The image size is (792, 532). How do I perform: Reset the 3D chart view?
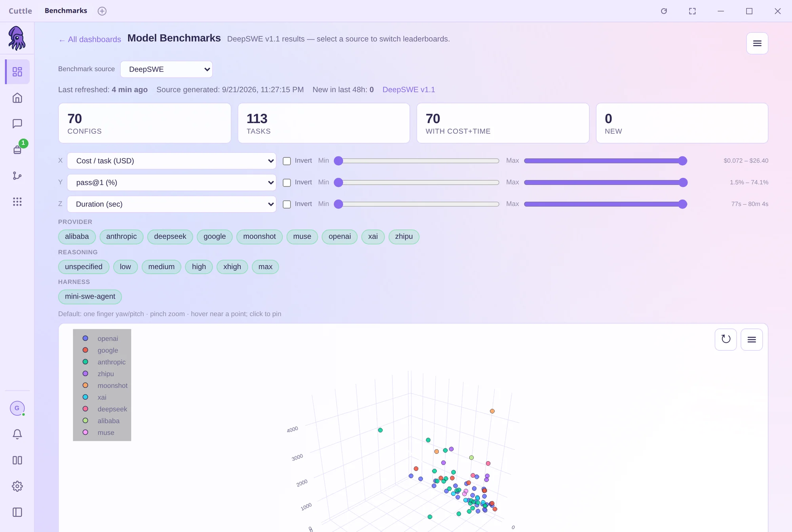[725, 339]
